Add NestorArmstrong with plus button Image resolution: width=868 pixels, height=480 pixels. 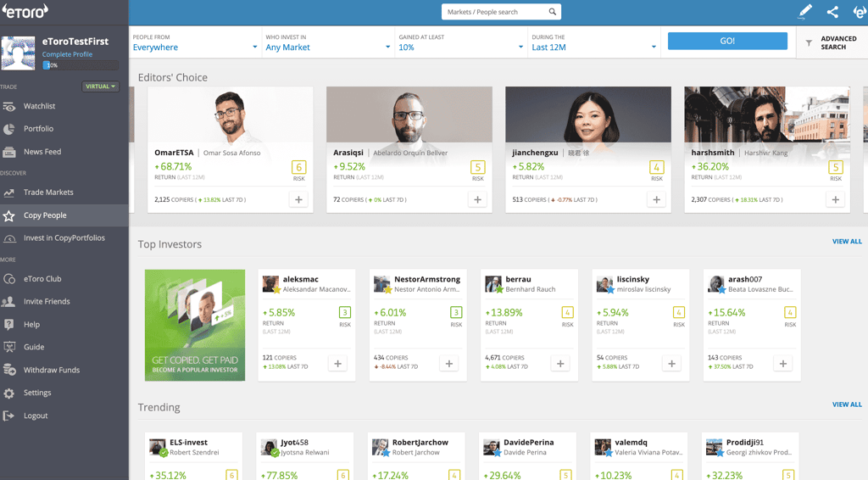click(449, 364)
